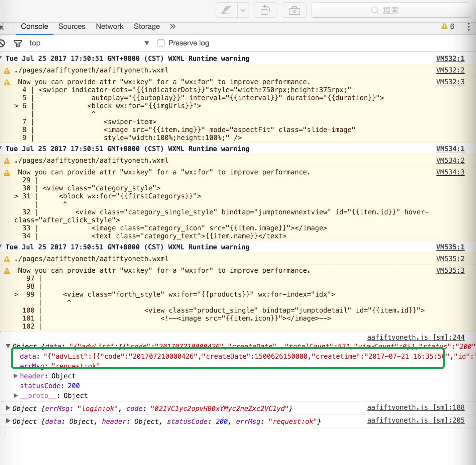The width and height of the screenshot is (476, 465).
Task: Click the code line with wx:for="{{firstCategorys}}"
Action: [130, 196]
